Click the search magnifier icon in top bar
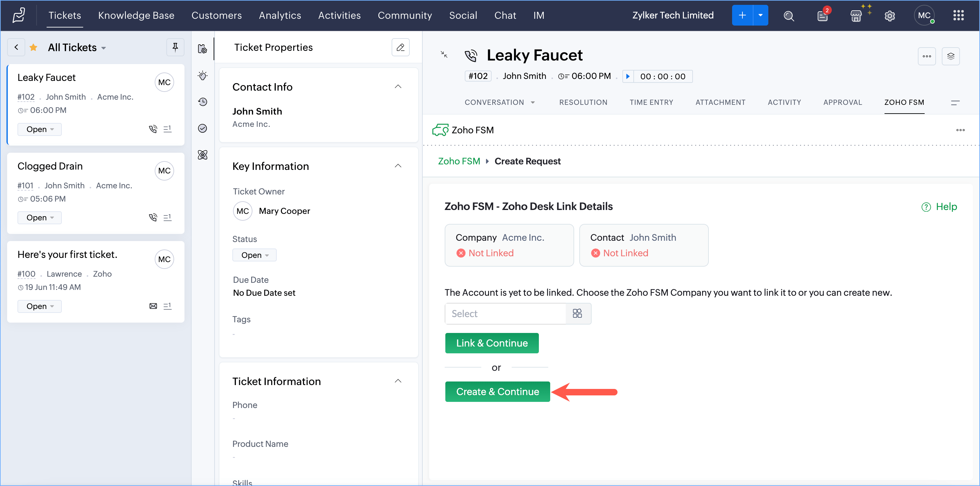Image resolution: width=980 pixels, height=486 pixels. (x=789, y=16)
